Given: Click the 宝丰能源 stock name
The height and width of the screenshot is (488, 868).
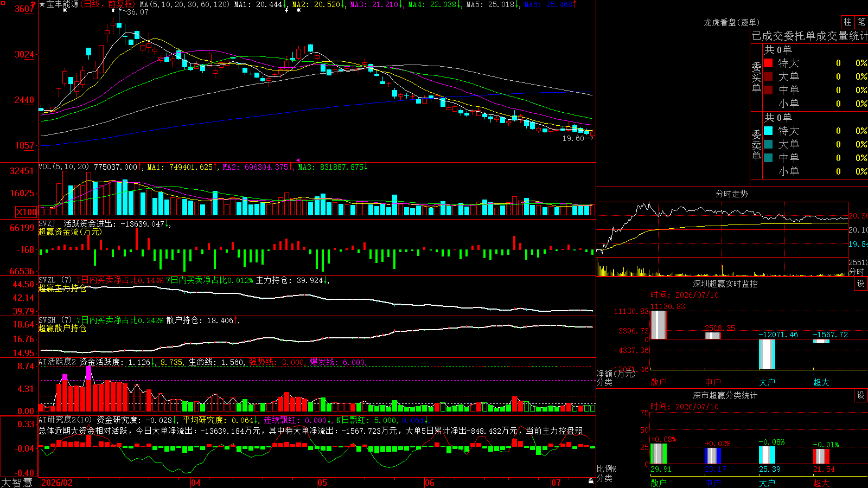Looking at the screenshot, I should (62, 4).
